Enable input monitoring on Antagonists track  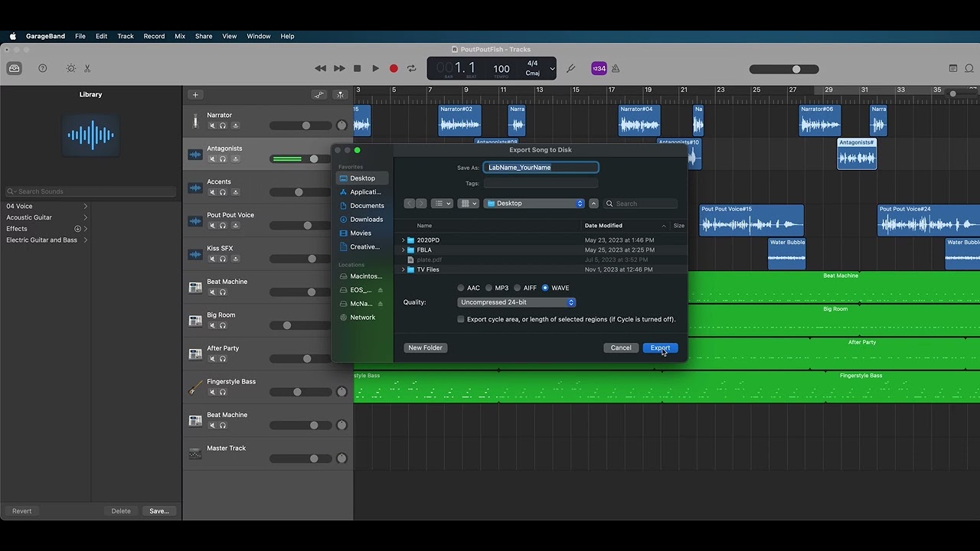(235, 159)
